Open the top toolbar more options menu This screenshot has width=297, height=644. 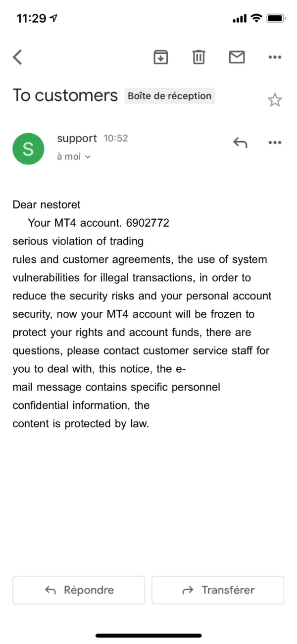(275, 57)
